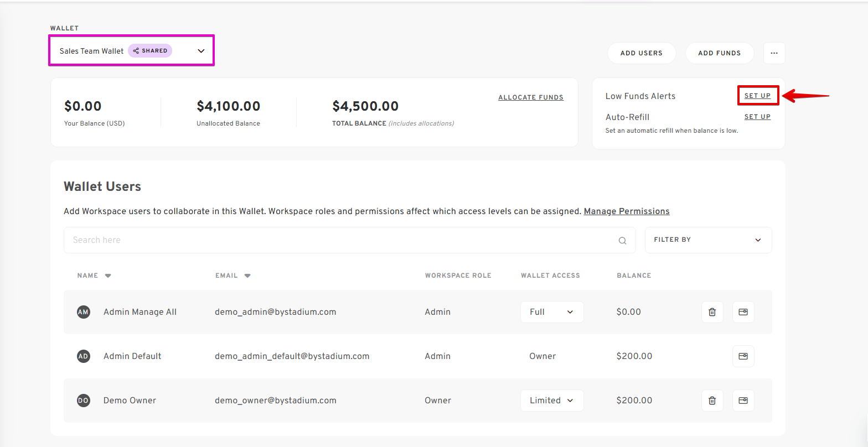This screenshot has height=447, width=868.
Task: Open wallet icon for Demo Owner
Action: 743,401
